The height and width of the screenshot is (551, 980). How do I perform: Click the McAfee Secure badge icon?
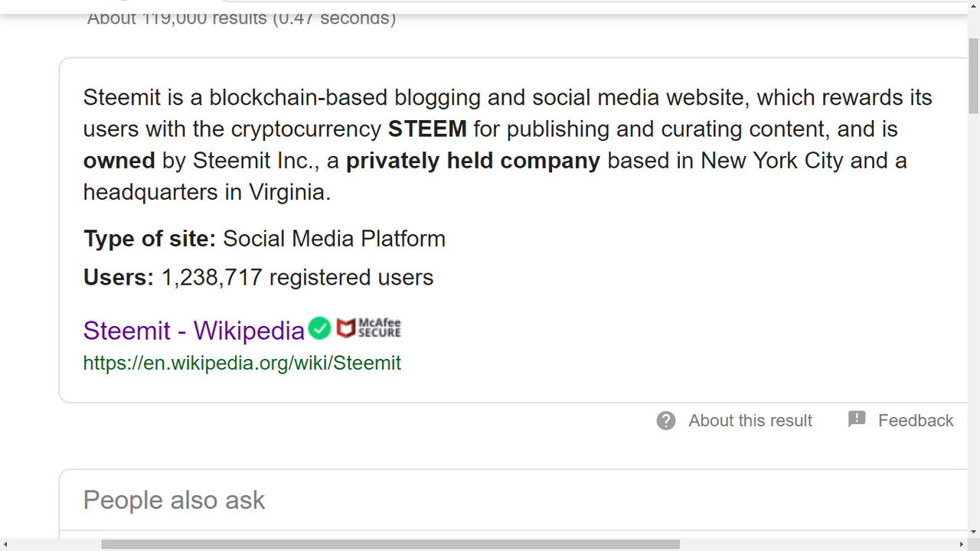click(369, 328)
